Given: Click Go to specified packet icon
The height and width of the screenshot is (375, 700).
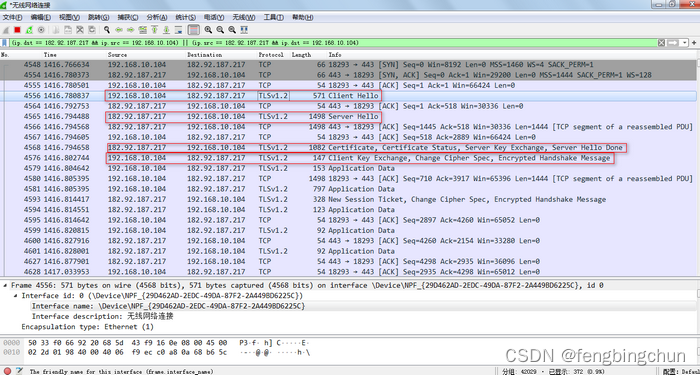Looking at the screenshot, I should pyautogui.click(x=142, y=30).
